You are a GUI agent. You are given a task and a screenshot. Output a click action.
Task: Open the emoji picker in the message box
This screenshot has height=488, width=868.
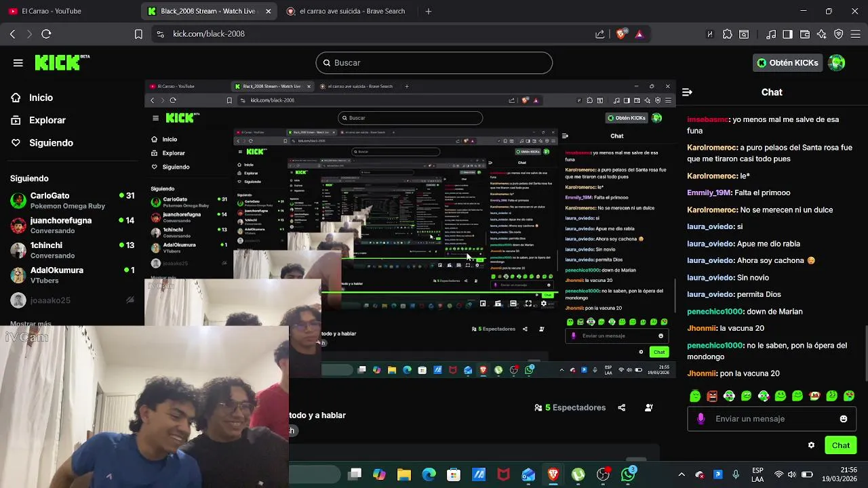(x=844, y=419)
